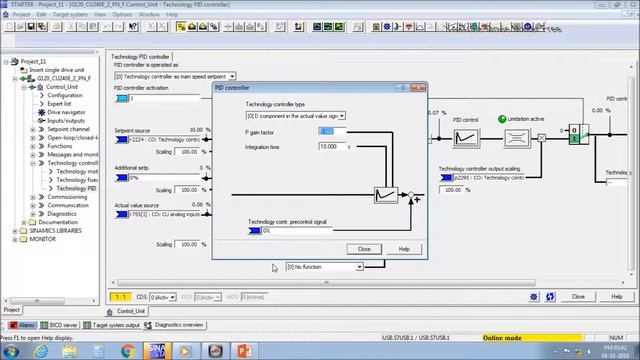This screenshot has height=360, width=640.
Task: Click the P gain factor field
Action: pos(332,131)
